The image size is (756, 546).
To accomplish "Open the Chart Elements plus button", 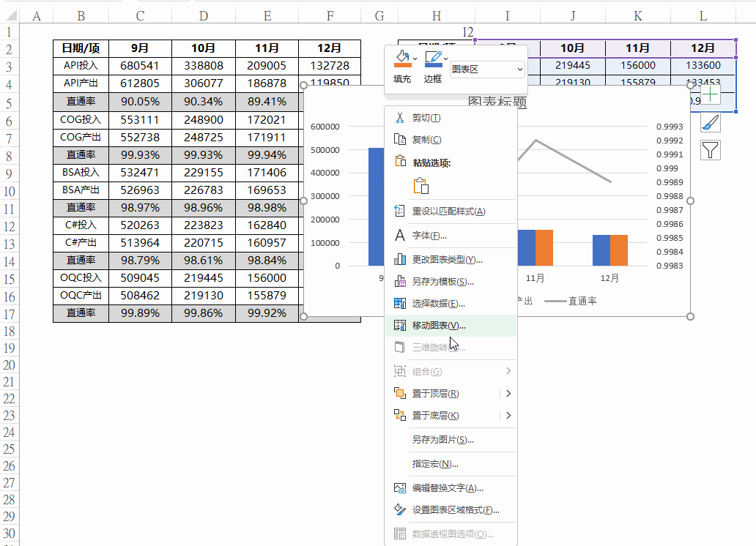I will click(x=710, y=94).
